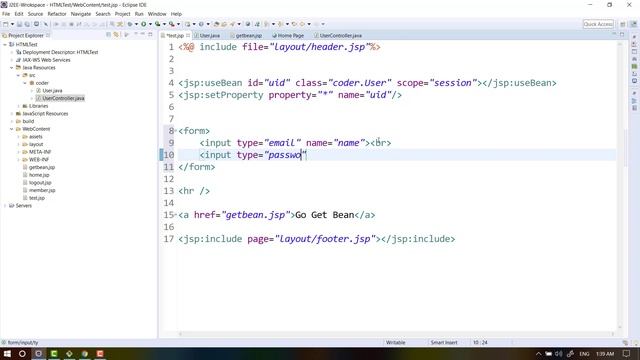Click line 13 hr tag in editor
This screenshot has width=640, height=360.
[194, 191]
